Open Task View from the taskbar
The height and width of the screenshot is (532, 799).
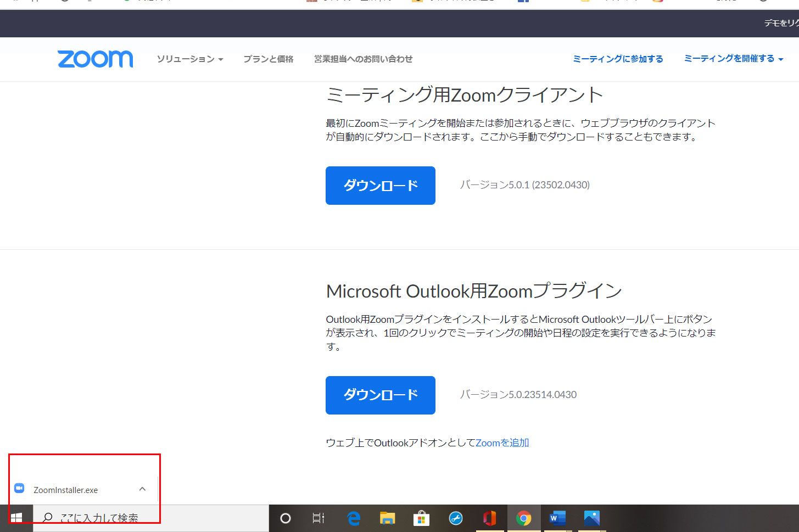click(318, 518)
